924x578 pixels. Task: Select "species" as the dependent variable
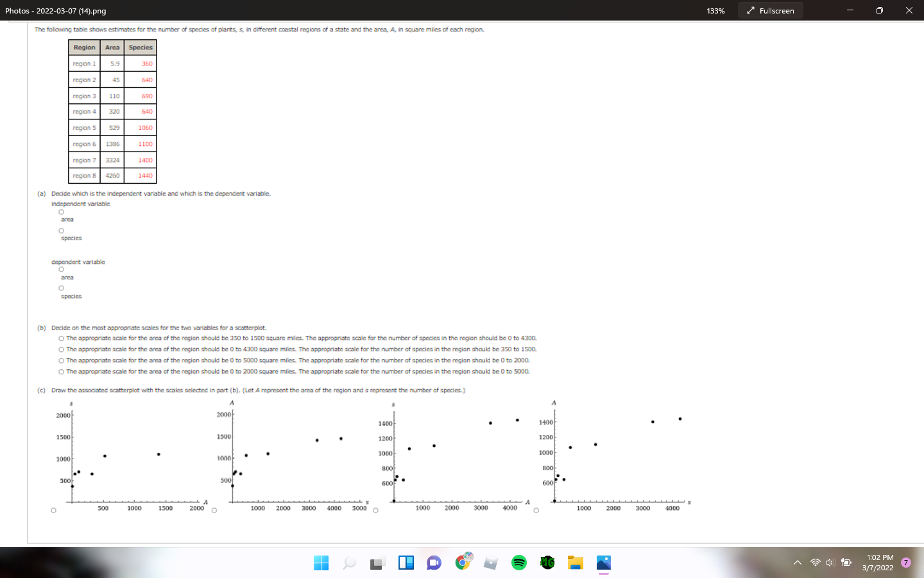pyautogui.click(x=60, y=288)
